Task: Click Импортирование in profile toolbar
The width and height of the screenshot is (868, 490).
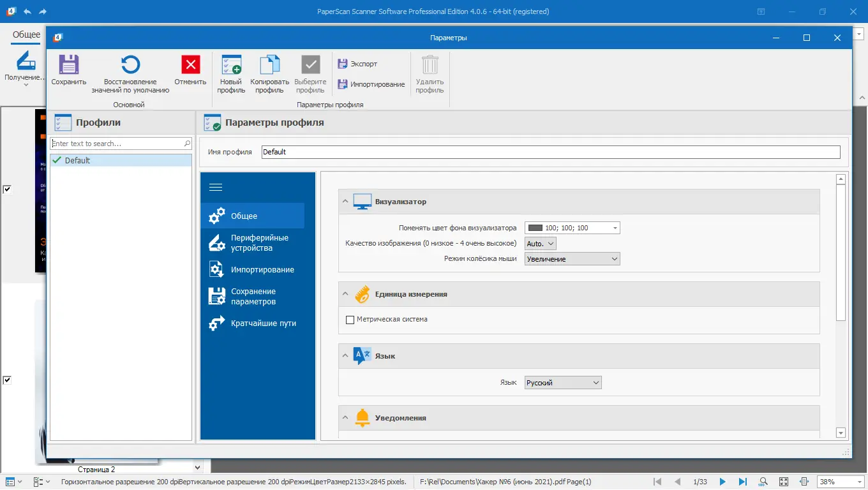Action: tap(371, 84)
